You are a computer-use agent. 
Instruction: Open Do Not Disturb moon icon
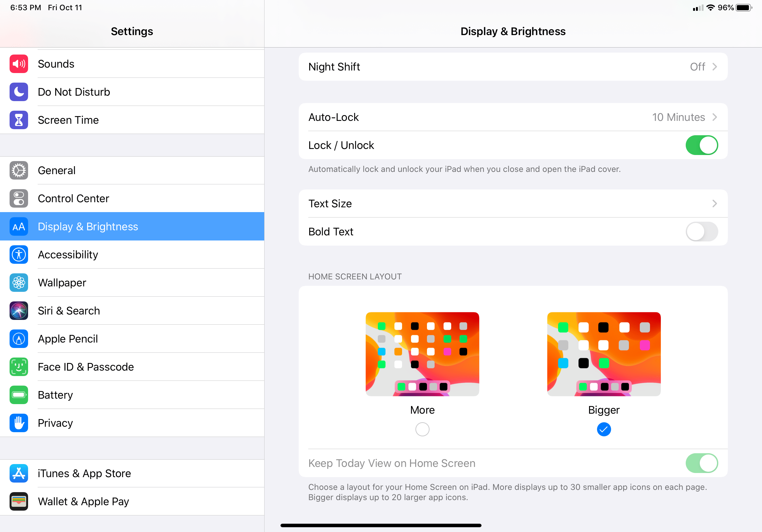pyautogui.click(x=19, y=92)
